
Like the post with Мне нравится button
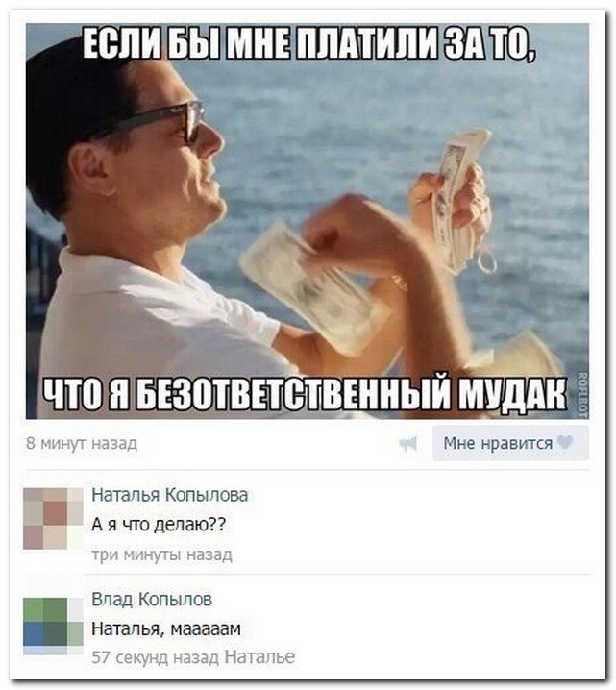(510, 443)
